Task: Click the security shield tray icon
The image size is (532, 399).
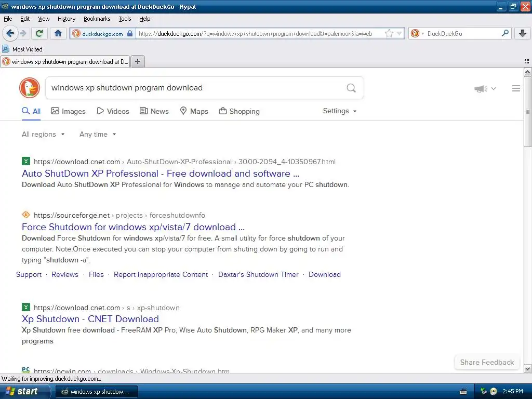Action: coord(494,391)
